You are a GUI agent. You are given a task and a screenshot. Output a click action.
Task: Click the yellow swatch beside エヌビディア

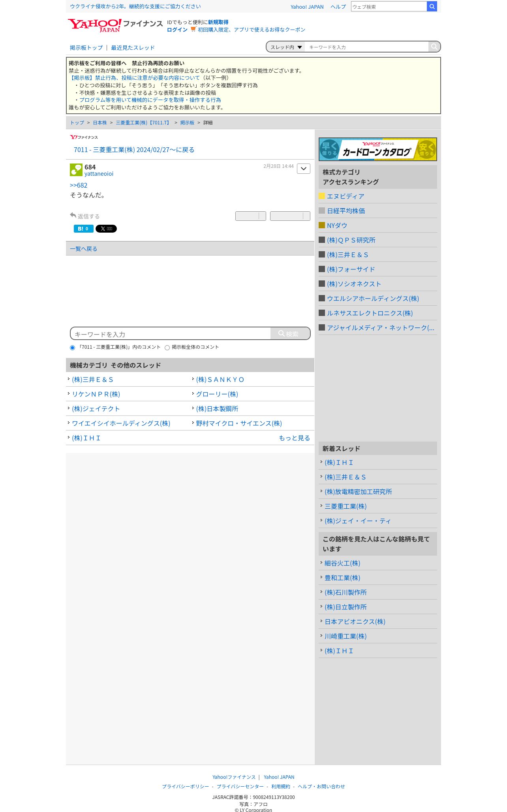[322, 196]
